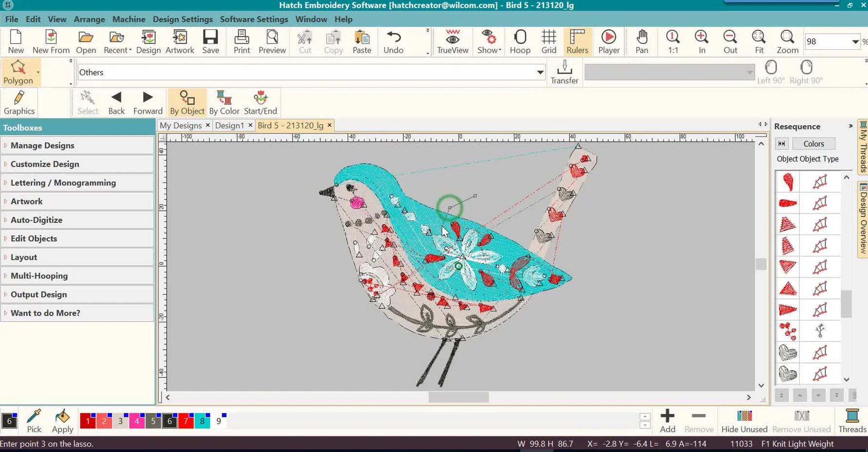Select pink color swatch 4

pyautogui.click(x=137, y=421)
